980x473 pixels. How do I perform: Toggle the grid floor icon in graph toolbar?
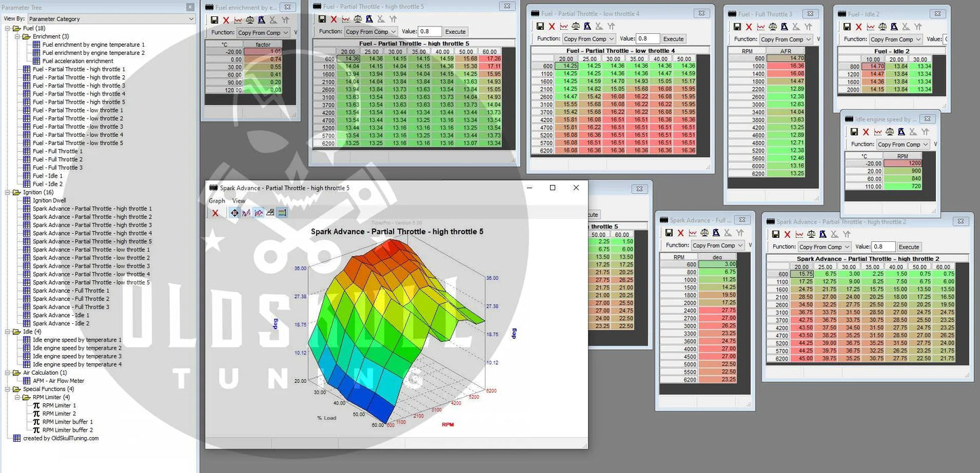[x=270, y=213]
